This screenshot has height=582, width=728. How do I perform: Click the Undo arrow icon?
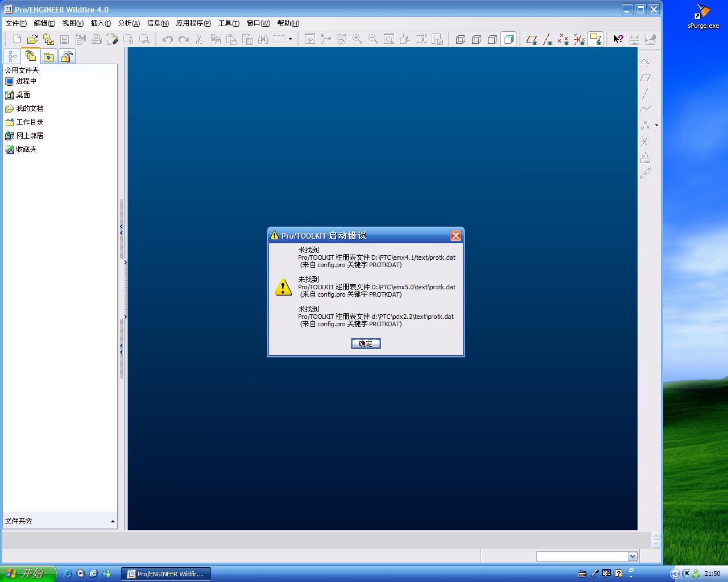(167, 39)
